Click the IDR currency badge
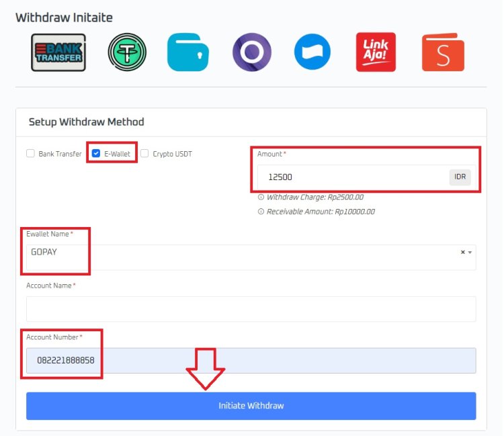The width and height of the screenshot is (504, 436). tap(460, 177)
